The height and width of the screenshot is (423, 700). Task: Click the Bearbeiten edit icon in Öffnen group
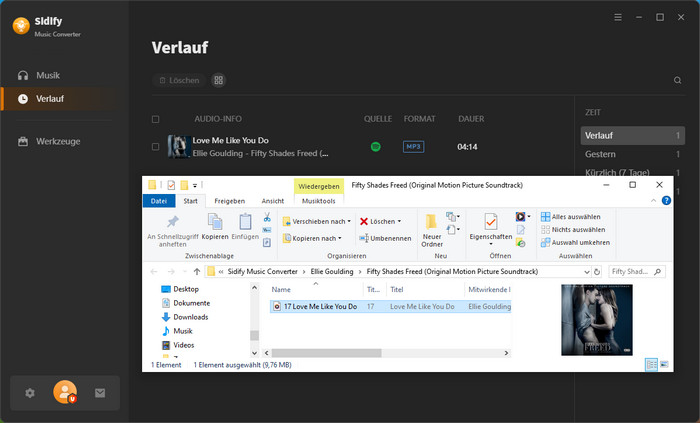521,230
